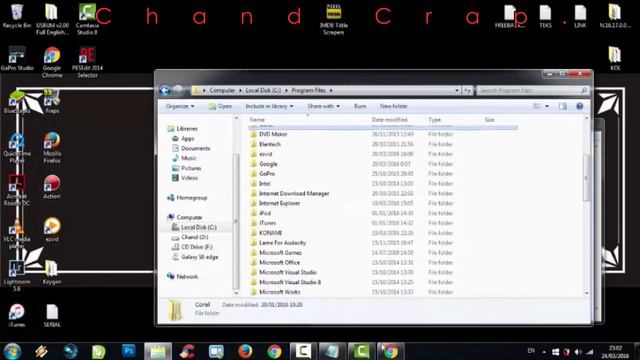Select Chand (D:) drive in navigation pane

click(194, 237)
